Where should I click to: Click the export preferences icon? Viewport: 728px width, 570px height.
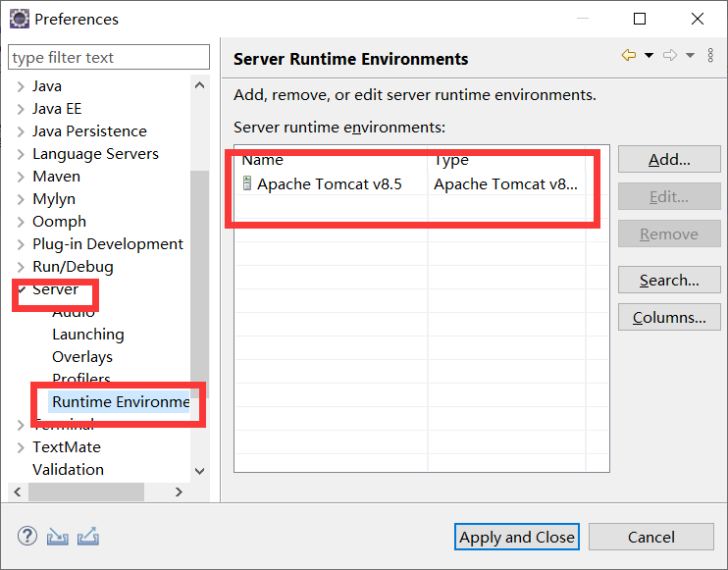click(x=88, y=537)
